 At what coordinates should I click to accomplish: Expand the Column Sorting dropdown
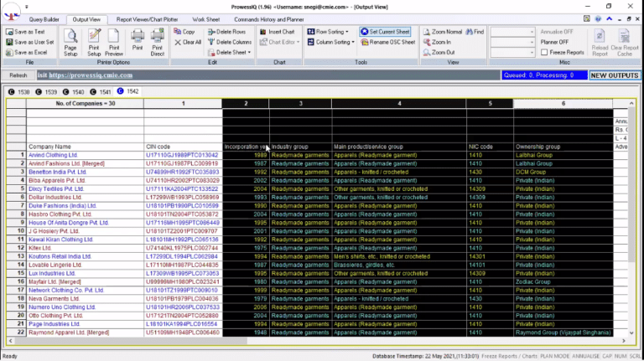point(353,42)
